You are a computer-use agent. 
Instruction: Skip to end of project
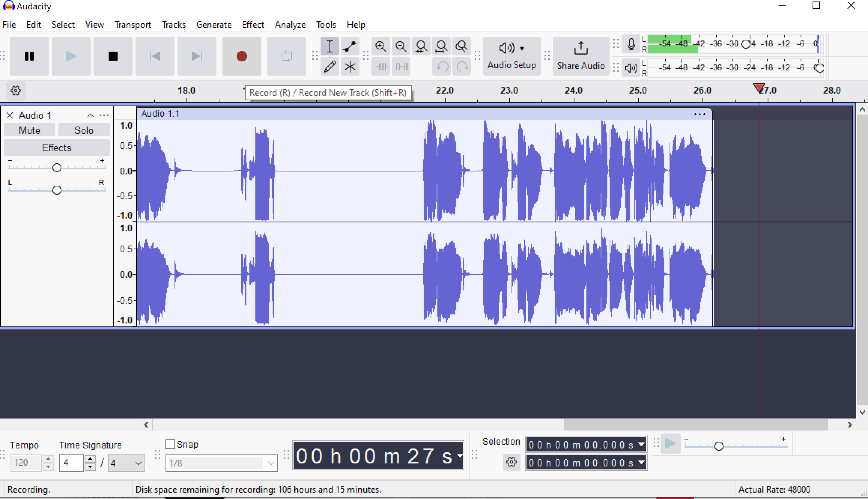pyautogui.click(x=197, y=56)
